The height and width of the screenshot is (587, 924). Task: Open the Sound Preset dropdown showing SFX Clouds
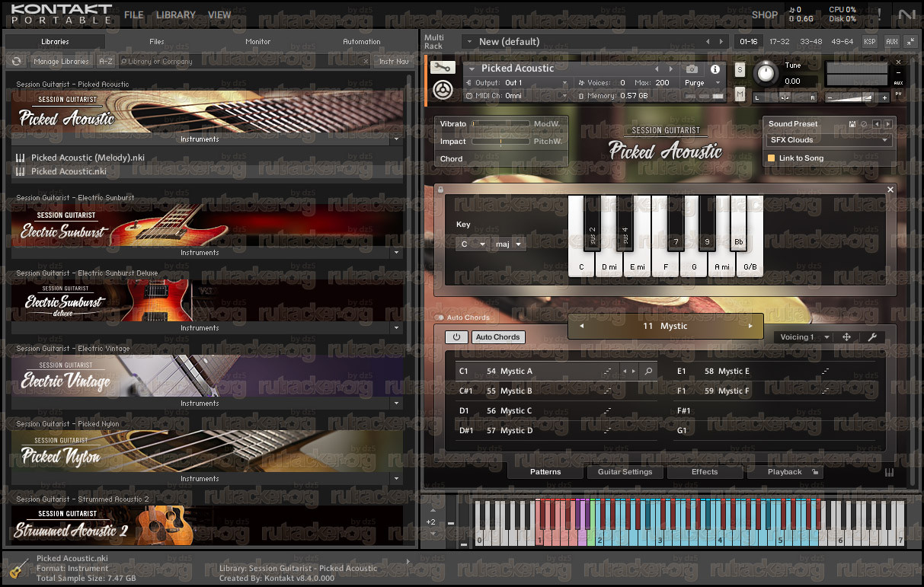pyautogui.click(x=828, y=140)
